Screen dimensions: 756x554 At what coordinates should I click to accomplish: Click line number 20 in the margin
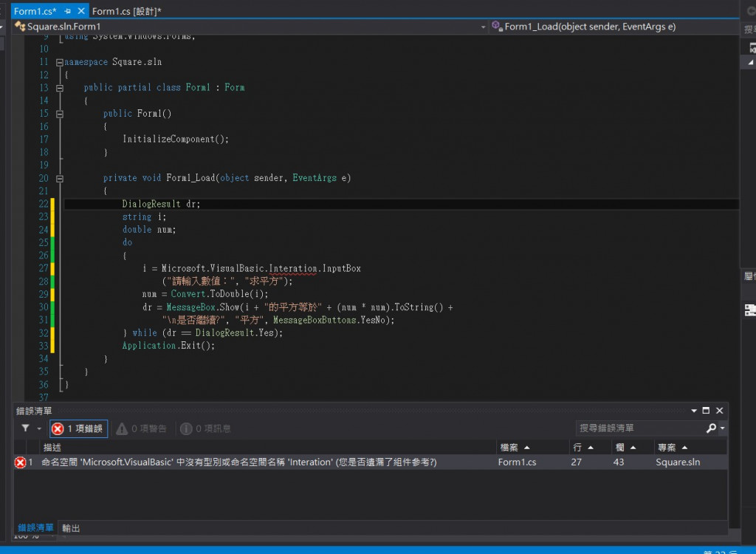(44, 179)
